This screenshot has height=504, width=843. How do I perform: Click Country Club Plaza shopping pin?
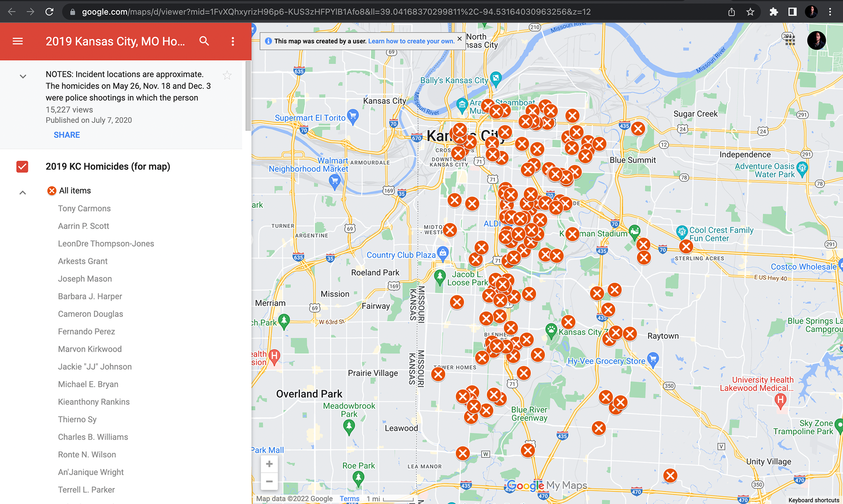(443, 254)
